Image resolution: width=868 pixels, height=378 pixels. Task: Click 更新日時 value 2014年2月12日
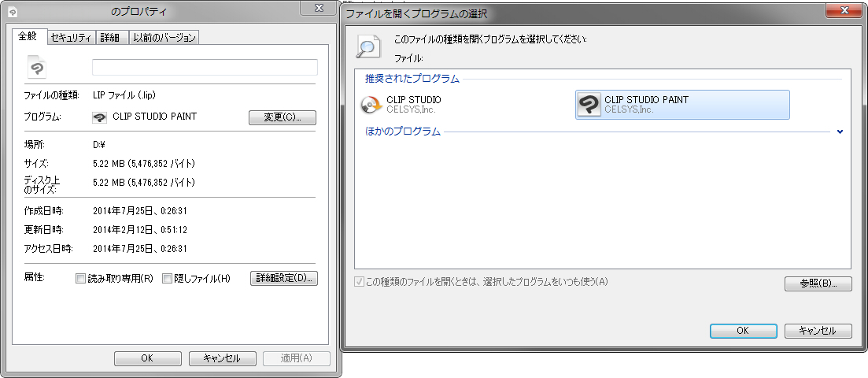click(x=139, y=230)
